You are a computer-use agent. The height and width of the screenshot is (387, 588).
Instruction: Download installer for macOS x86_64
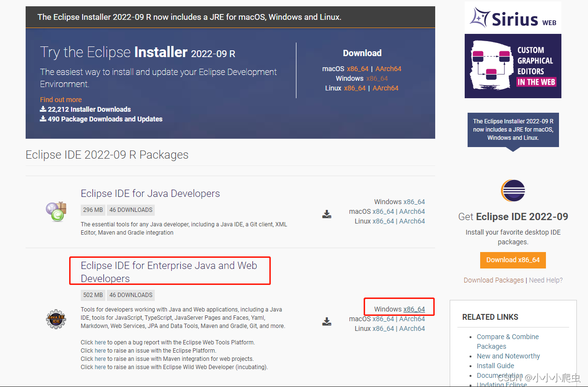[x=357, y=69]
